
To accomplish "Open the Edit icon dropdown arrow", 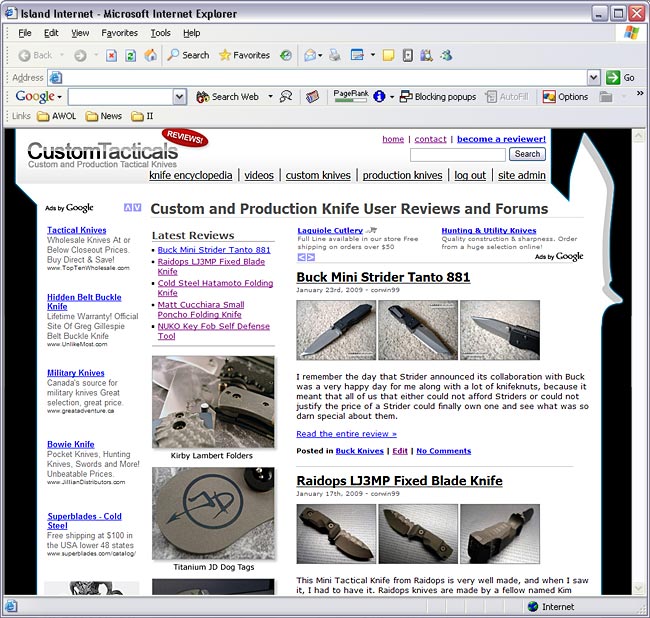I will (x=373, y=55).
